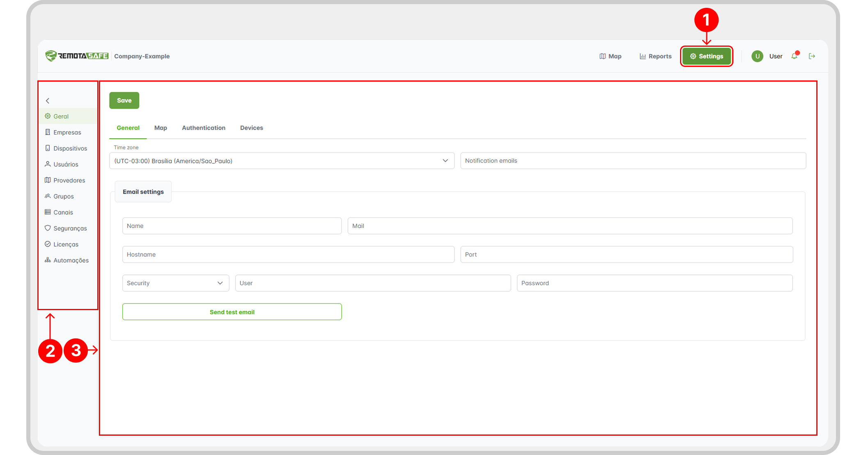Open Provedores map icon in sidebar

click(48, 180)
